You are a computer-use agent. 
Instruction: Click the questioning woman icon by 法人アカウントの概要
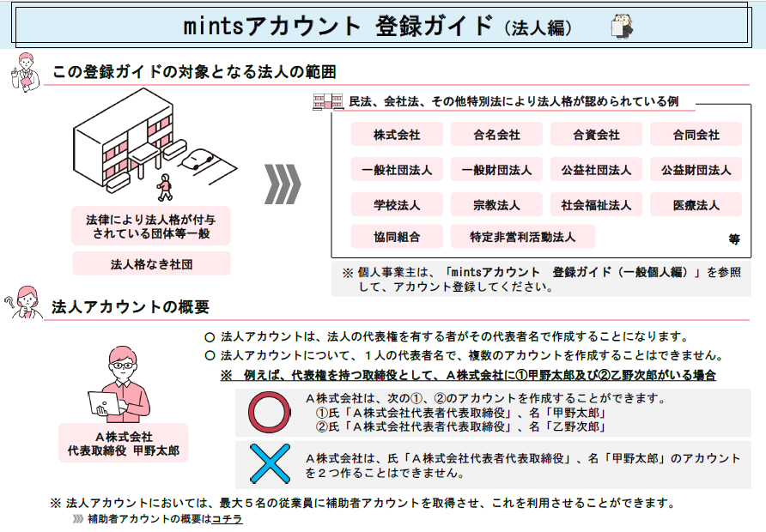pos(22,303)
